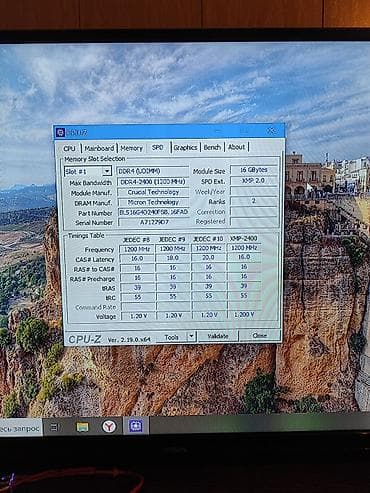370x493 pixels.
Task: Open the Memory tab
Action: [x=131, y=148]
